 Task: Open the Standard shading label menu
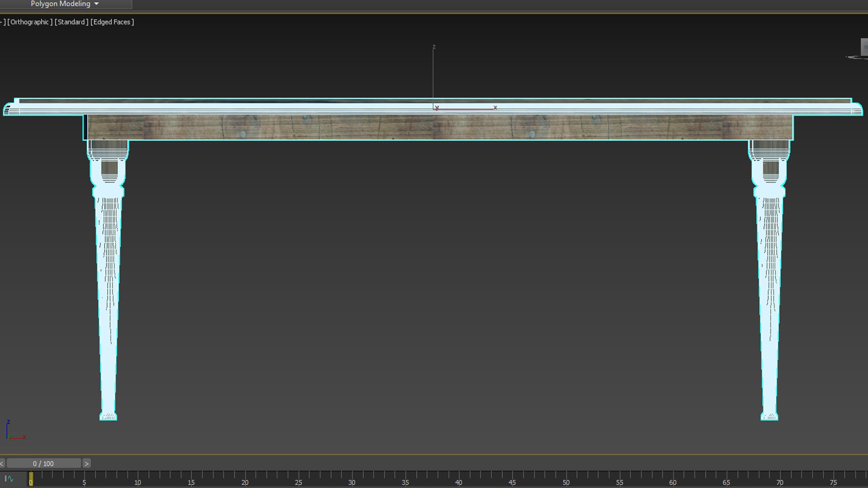pos(71,22)
